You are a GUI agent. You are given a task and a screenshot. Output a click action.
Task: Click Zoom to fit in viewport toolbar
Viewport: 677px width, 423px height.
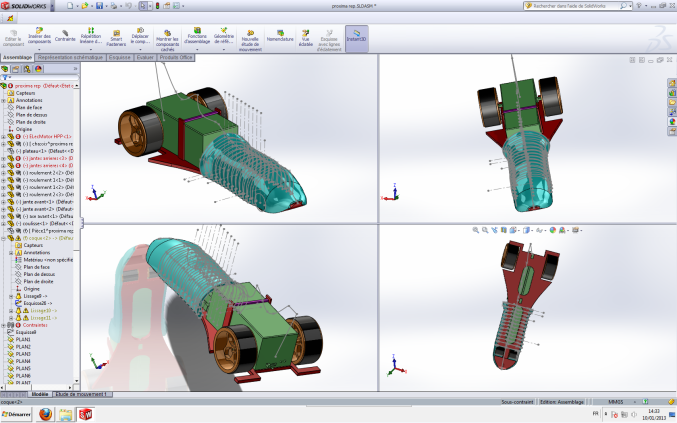[475, 230]
